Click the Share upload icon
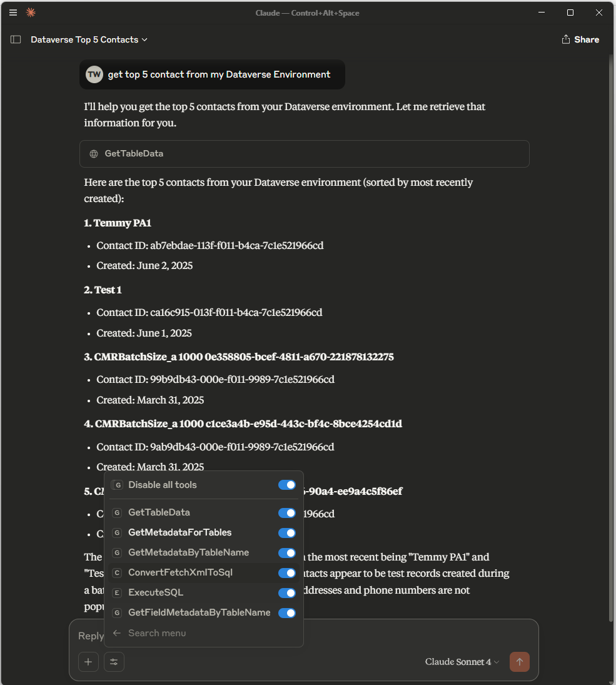 coord(566,39)
